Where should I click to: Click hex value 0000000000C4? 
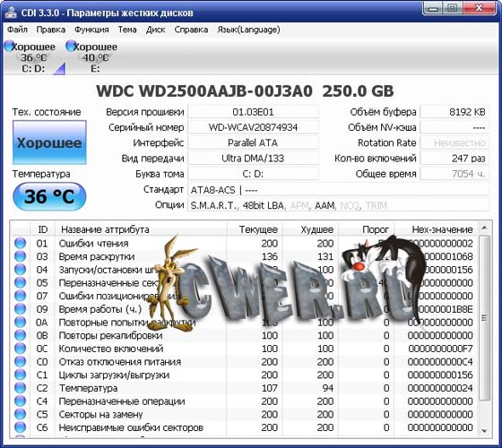pyautogui.click(x=440, y=362)
